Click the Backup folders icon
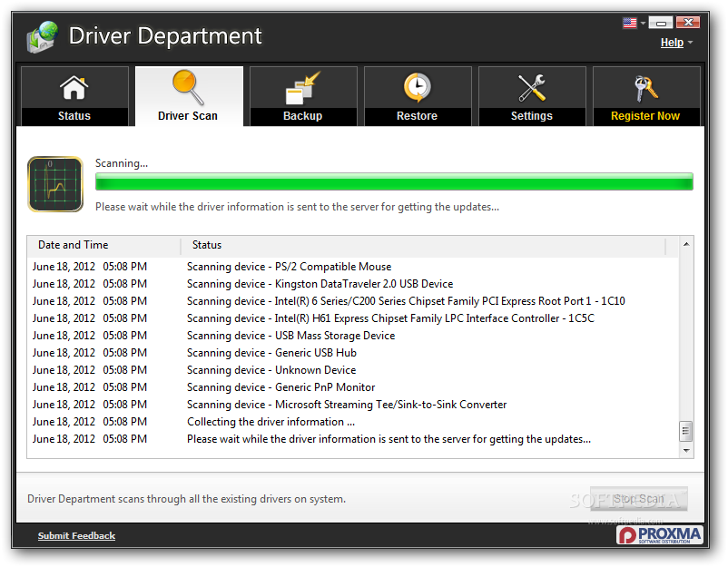This screenshot has height=567, width=728. pos(302,88)
